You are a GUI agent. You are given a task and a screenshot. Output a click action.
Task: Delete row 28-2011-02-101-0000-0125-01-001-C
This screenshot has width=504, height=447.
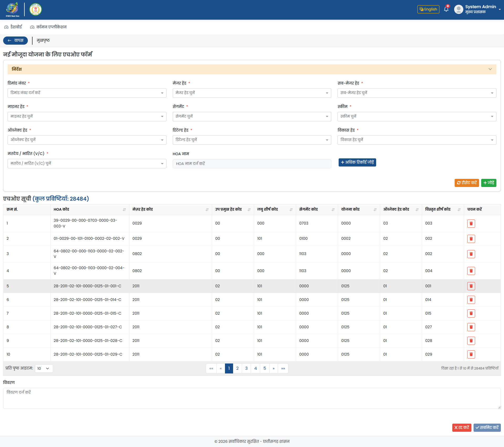[471, 286]
